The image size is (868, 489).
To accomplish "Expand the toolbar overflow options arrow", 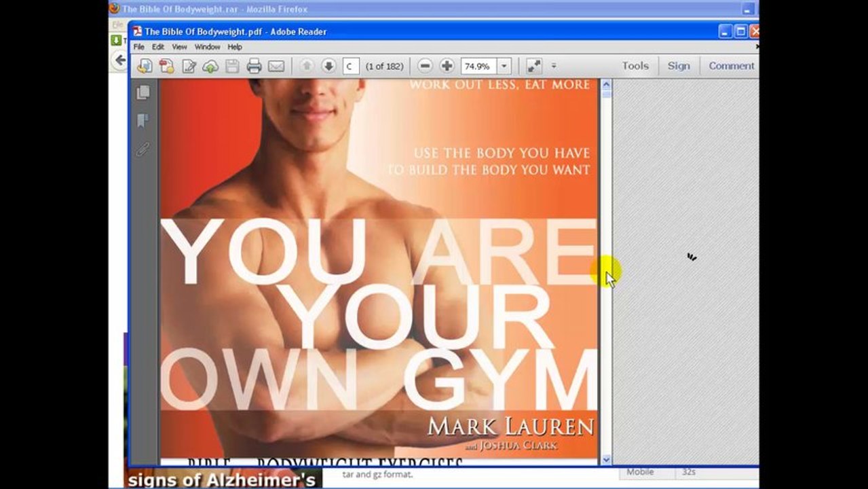I will click(x=554, y=66).
